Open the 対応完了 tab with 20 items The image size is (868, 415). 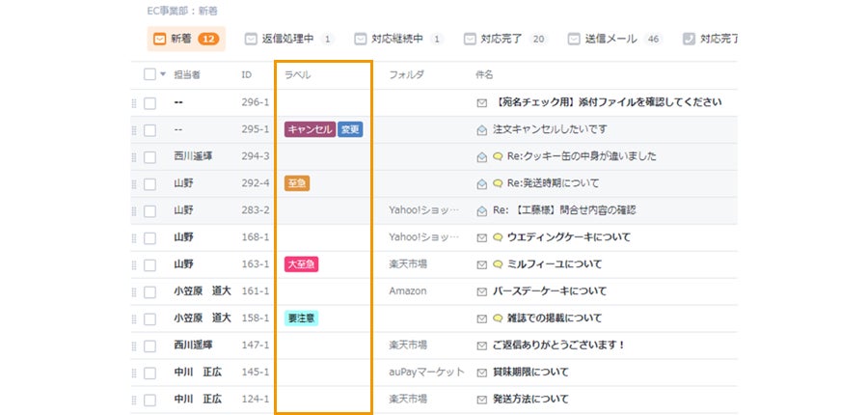click(x=504, y=40)
